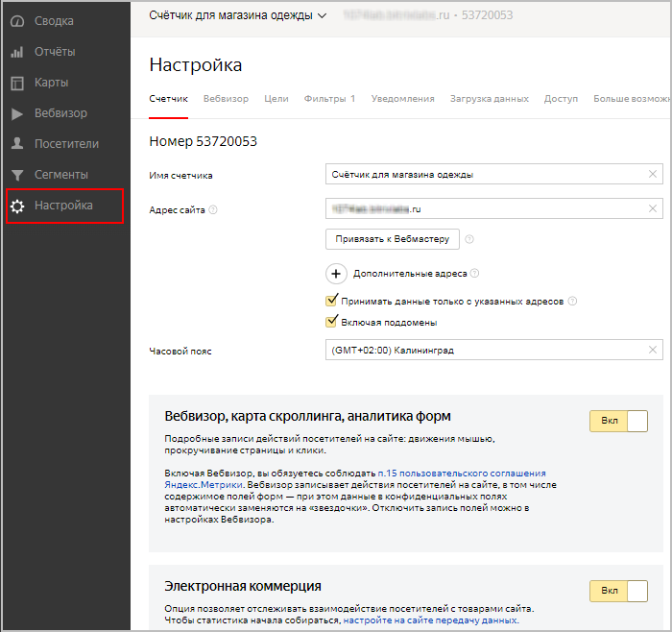Open Посетители person icon
This screenshot has width=672, height=632.
click(x=17, y=144)
